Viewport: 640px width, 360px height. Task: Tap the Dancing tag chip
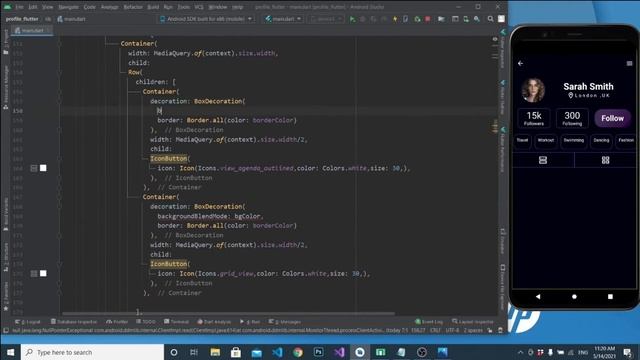[x=601, y=140]
